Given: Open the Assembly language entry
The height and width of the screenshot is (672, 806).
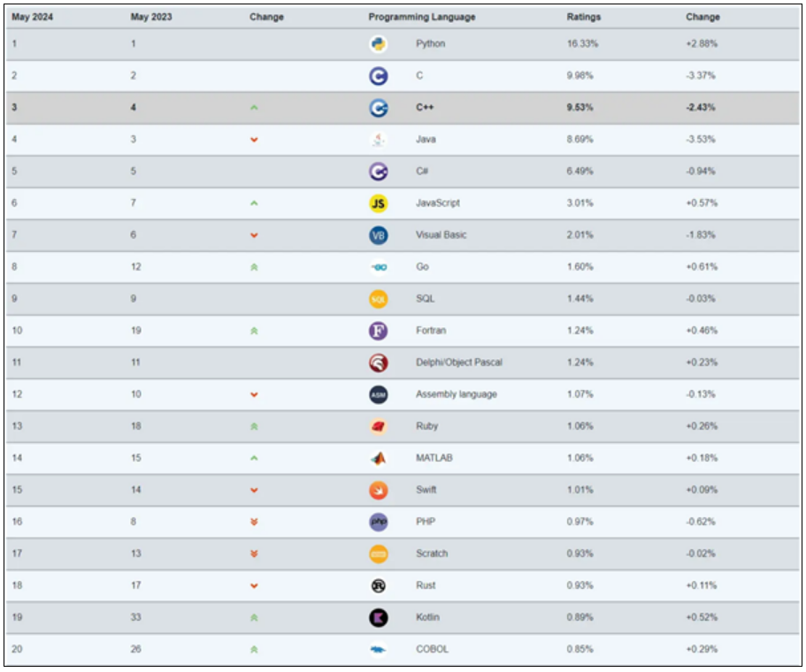Looking at the screenshot, I should pos(456,394).
